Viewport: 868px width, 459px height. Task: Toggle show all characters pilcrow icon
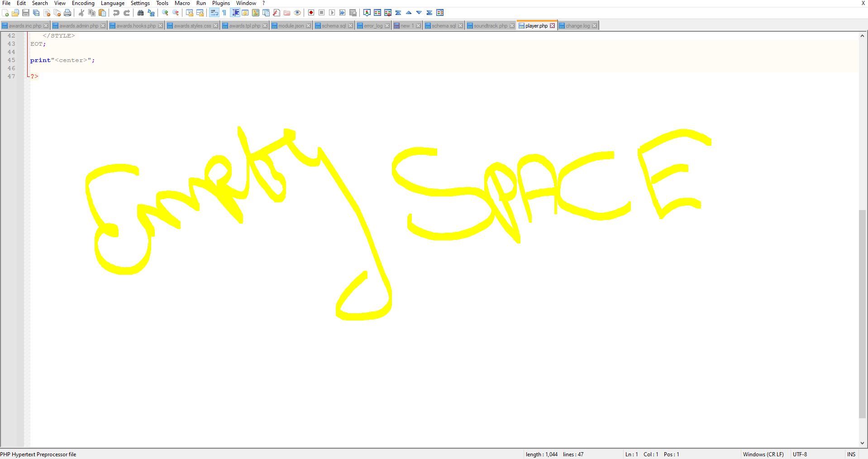coord(224,13)
